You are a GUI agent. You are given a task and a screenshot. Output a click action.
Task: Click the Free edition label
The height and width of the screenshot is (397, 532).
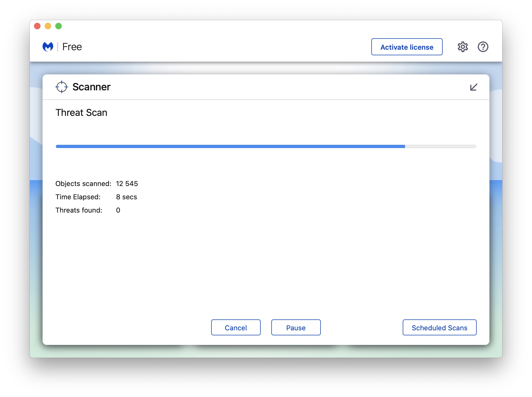(x=72, y=47)
